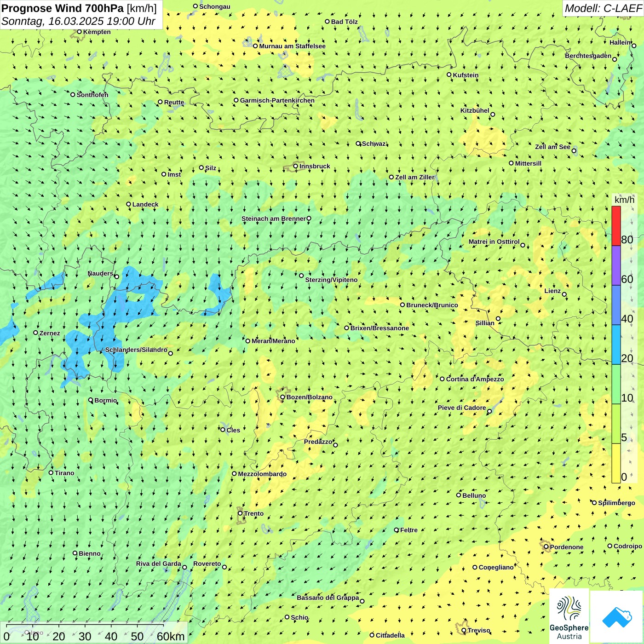This screenshot has width=644, height=644.
Task: Click the 'Bozen/Bolzano' label
Action: coord(309,397)
